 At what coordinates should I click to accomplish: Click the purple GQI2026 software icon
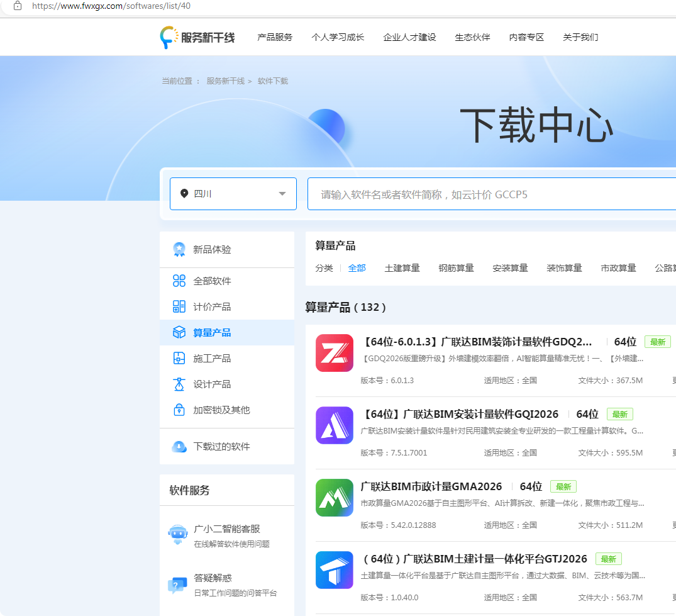[x=335, y=425]
